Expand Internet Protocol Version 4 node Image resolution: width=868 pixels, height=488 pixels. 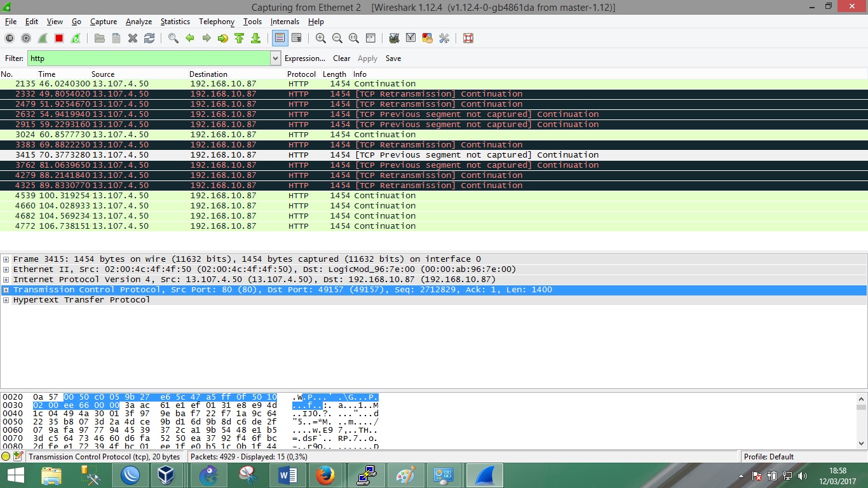(x=6, y=280)
